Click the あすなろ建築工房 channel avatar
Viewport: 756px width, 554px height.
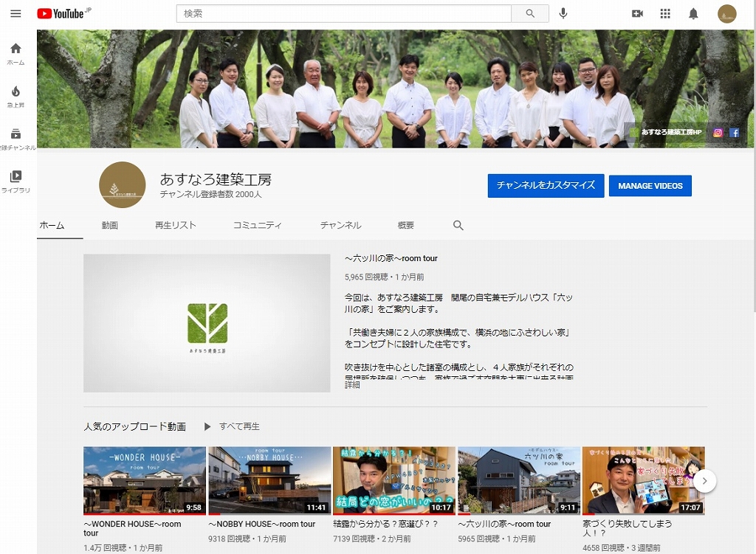coord(123,185)
